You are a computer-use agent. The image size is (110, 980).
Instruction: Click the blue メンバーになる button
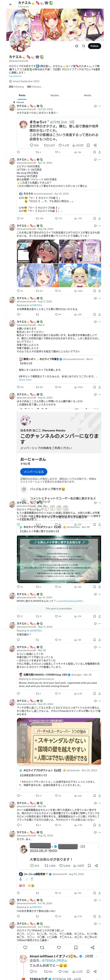pos(33,472)
